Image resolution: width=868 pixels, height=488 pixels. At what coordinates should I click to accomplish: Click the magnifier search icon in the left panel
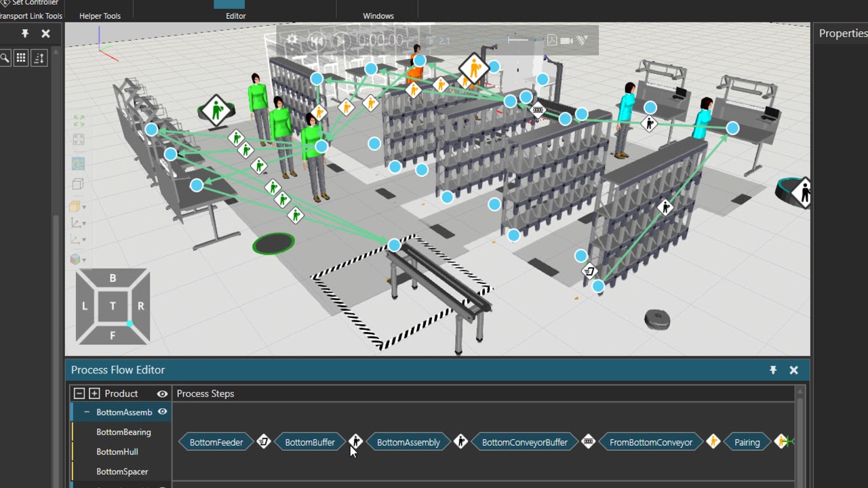pos(5,58)
